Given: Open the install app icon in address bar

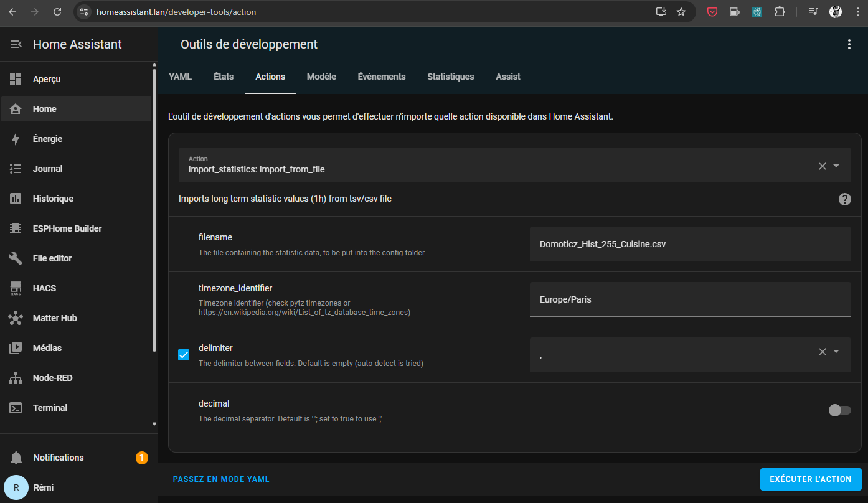Looking at the screenshot, I should point(661,12).
